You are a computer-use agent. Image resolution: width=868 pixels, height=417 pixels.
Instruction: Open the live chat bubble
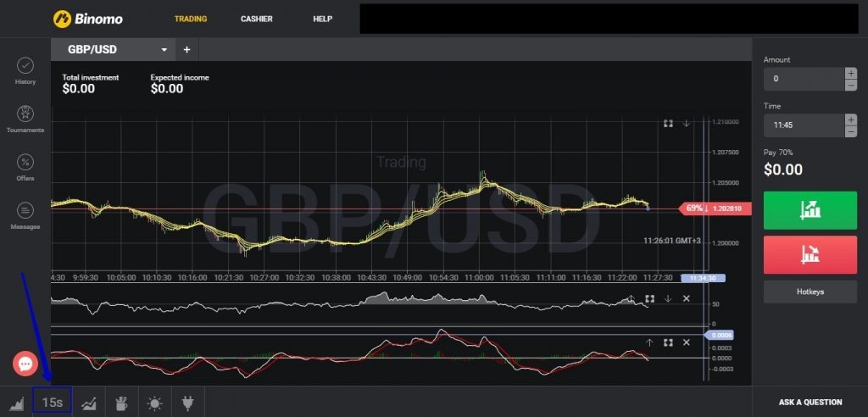coord(25,364)
